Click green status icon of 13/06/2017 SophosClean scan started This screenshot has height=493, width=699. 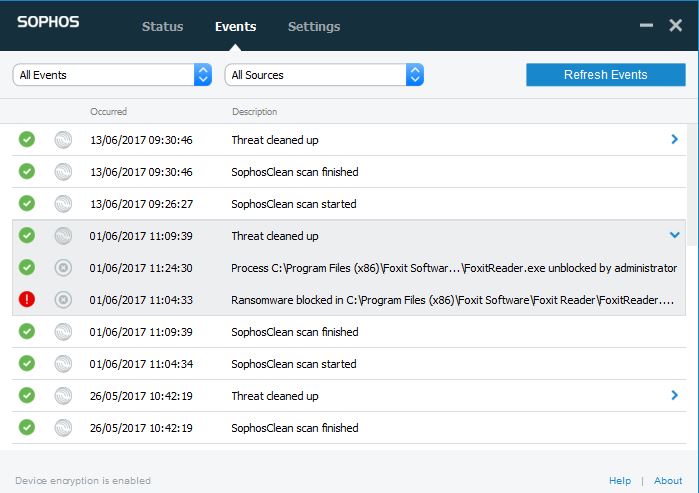coord(27,203)
